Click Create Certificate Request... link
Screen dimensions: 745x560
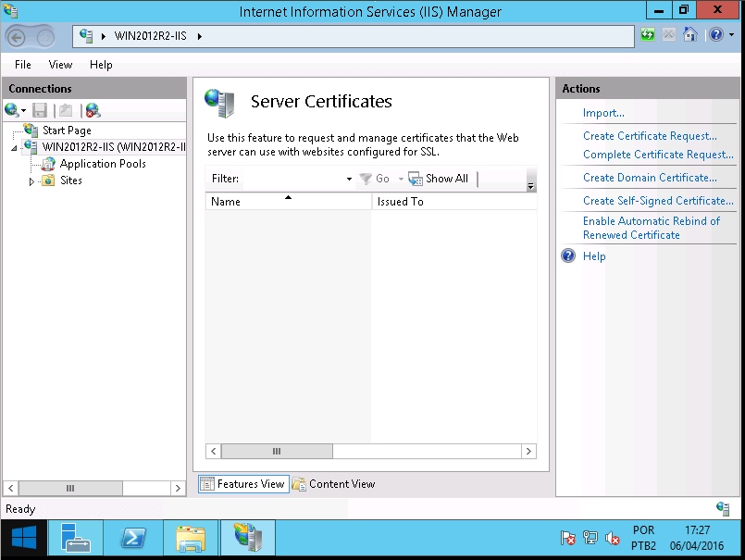[650, 136]
